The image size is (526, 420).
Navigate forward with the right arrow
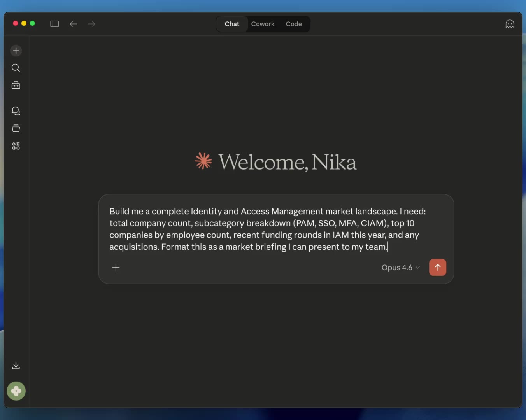click(x=91, y=24)
